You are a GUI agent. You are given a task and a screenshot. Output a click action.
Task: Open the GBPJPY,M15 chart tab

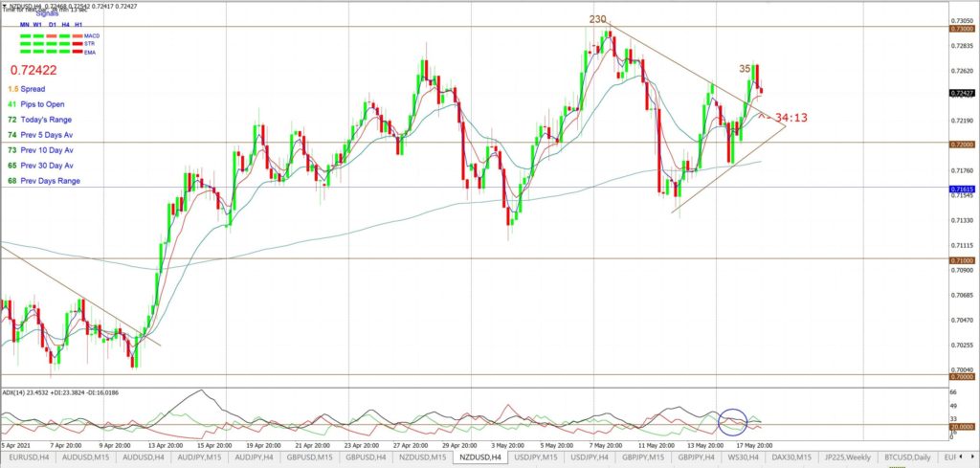coord(642,458)
